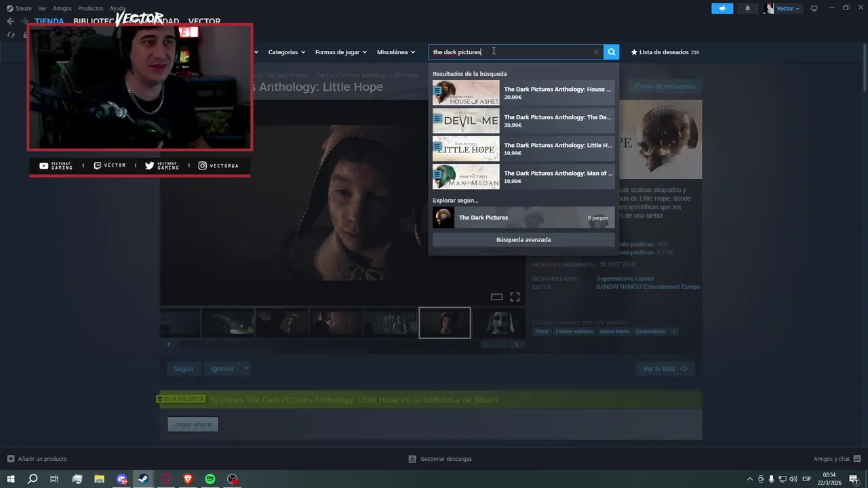
Task: Expand the Formas de jugar dropdown
Action: point(340,52)
